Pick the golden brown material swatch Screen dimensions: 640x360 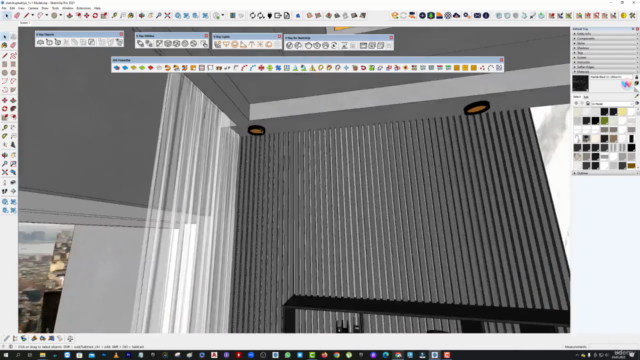[x=631, y=166]
